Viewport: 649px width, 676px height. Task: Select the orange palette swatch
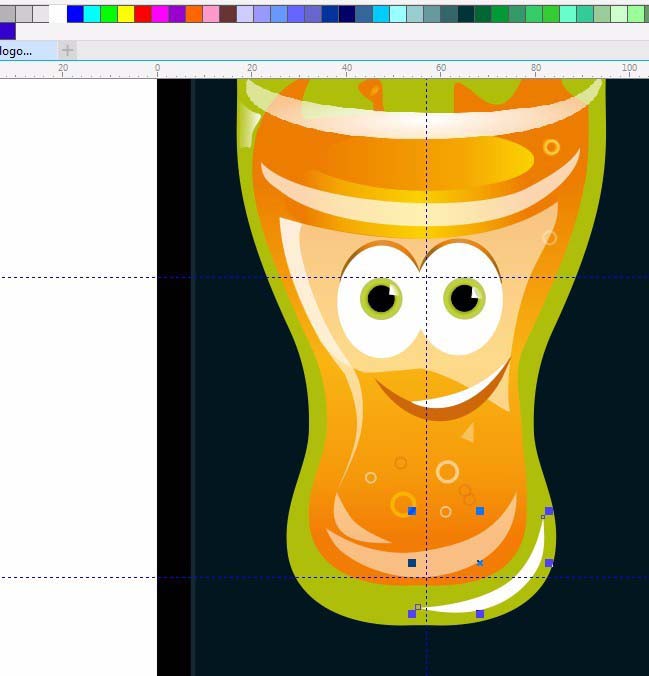[194, 14]
